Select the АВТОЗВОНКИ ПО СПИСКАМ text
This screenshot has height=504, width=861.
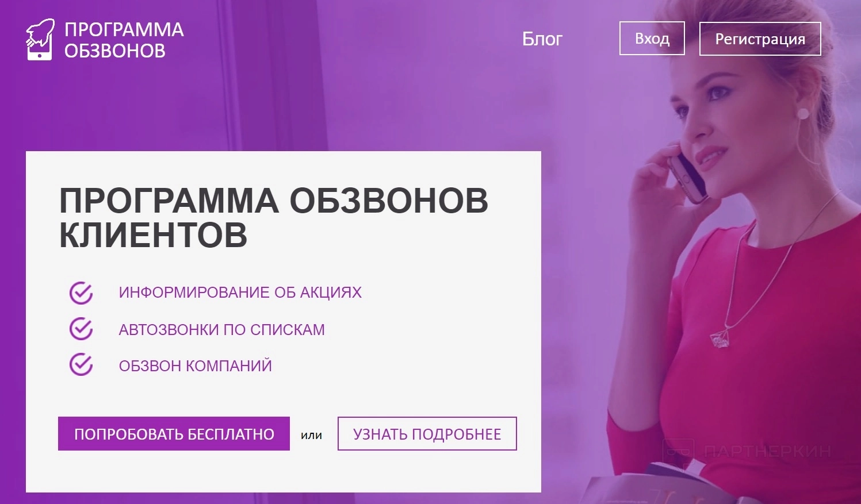(221, 329)
